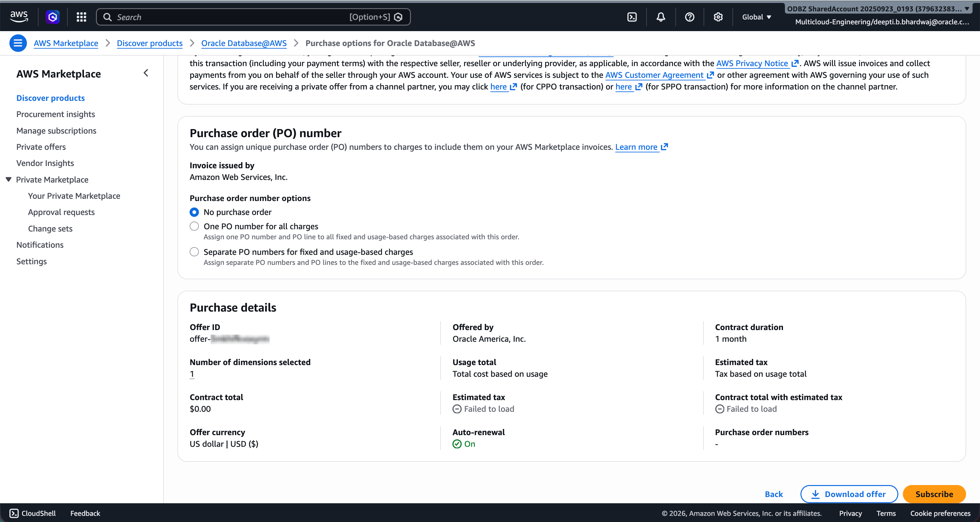
Task: Open the Feedback link in the footer
Action: [x=85, y=513]
